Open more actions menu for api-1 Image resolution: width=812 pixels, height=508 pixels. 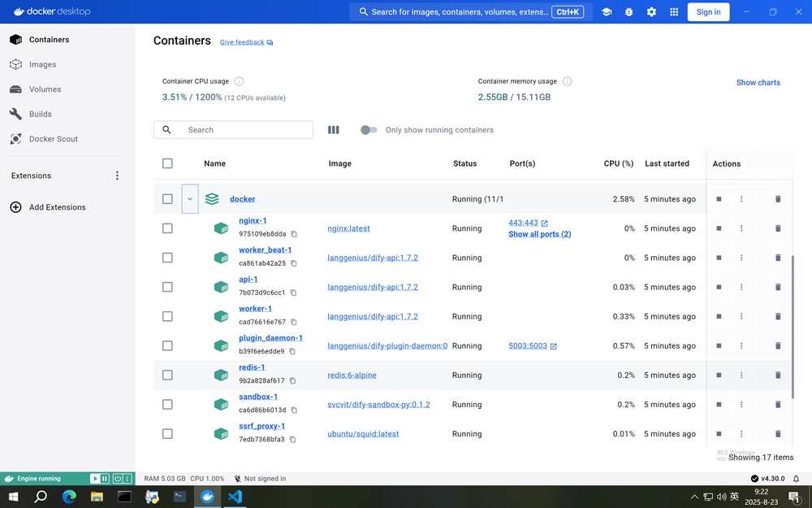(741, 287)
